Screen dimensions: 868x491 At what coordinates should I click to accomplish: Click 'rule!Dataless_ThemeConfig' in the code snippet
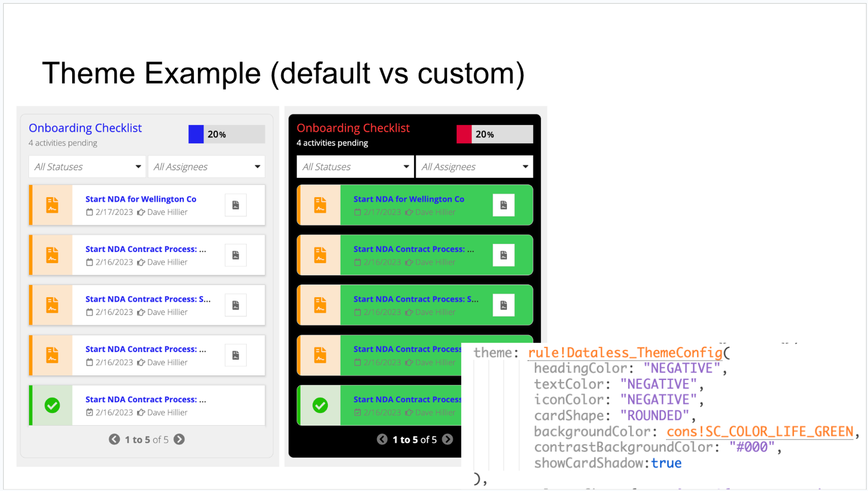point(625,353)
